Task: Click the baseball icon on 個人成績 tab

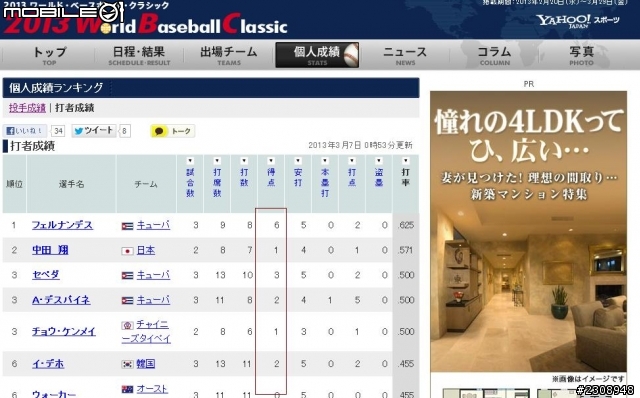Action: tap(351, 55)
